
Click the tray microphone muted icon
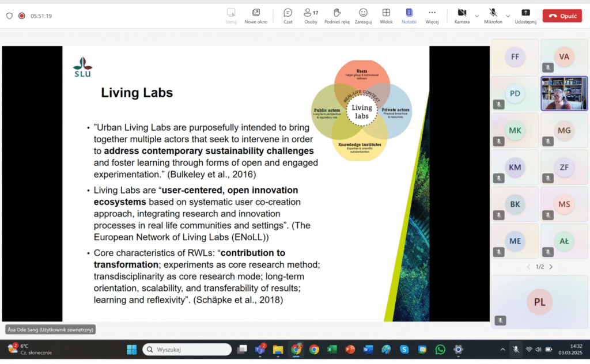point(516,350)
